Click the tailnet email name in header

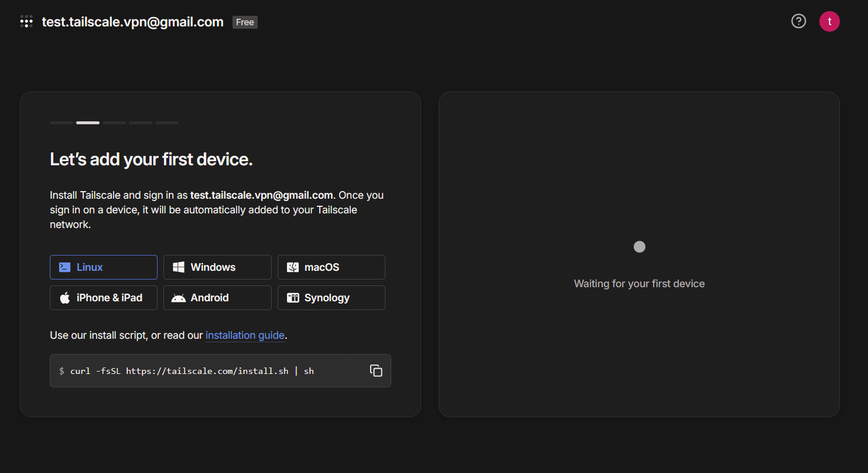(132, 22)
